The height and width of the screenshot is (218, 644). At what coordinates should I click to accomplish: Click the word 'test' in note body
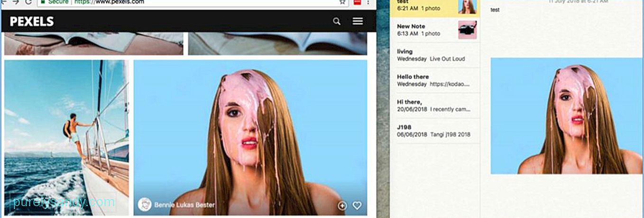pyautogui.click(x=495, y=9)
